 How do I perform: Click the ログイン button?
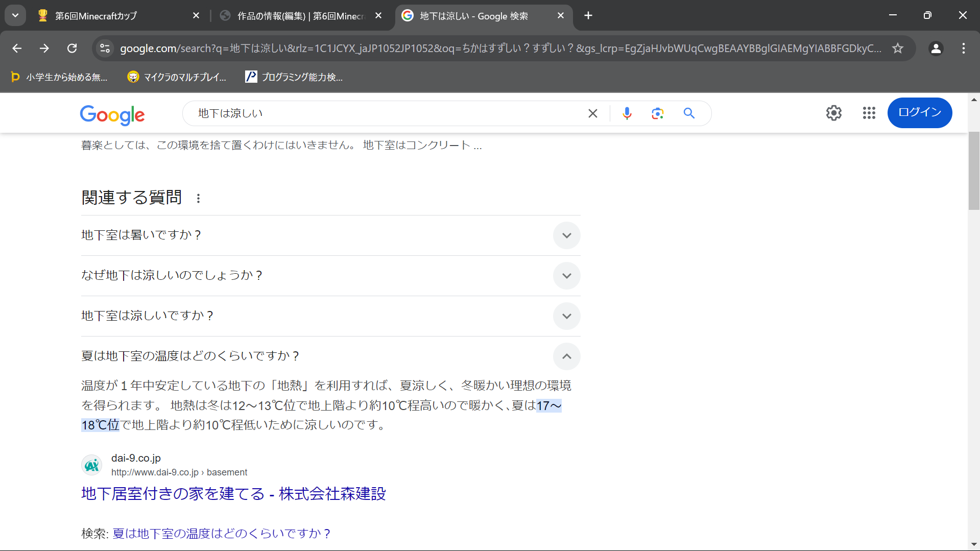click(x=920, y=113)
